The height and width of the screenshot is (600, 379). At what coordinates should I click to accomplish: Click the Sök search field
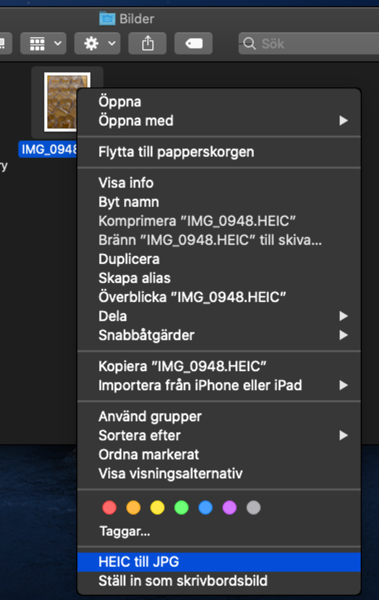[x=309, y=43]
